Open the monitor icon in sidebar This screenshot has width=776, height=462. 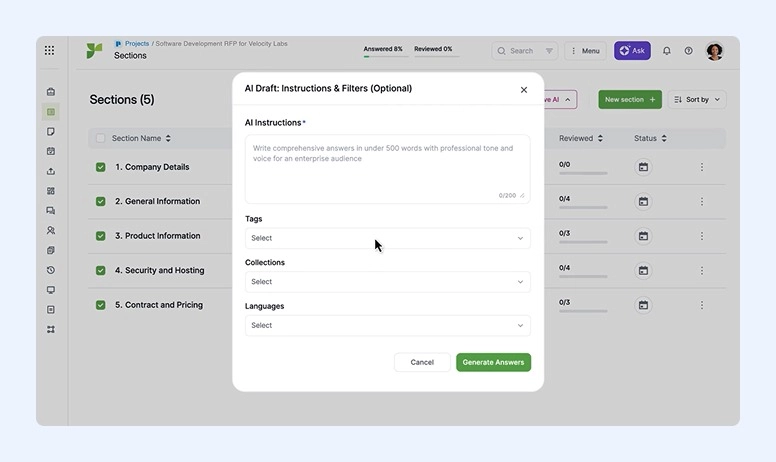pyautogui.click(x=50, y=290)
